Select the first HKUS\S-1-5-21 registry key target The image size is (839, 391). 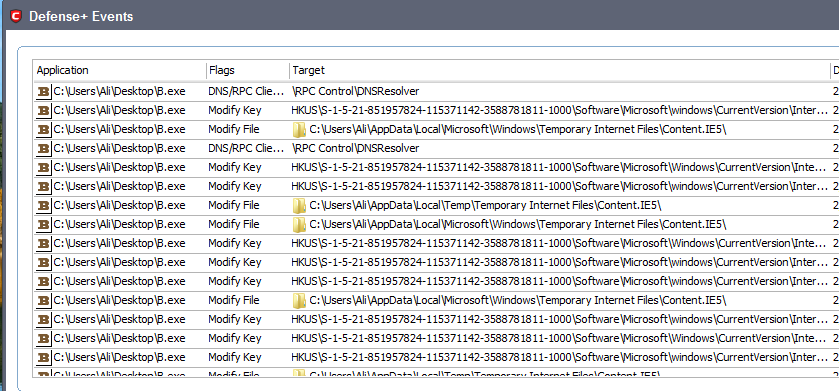(559, 111)
